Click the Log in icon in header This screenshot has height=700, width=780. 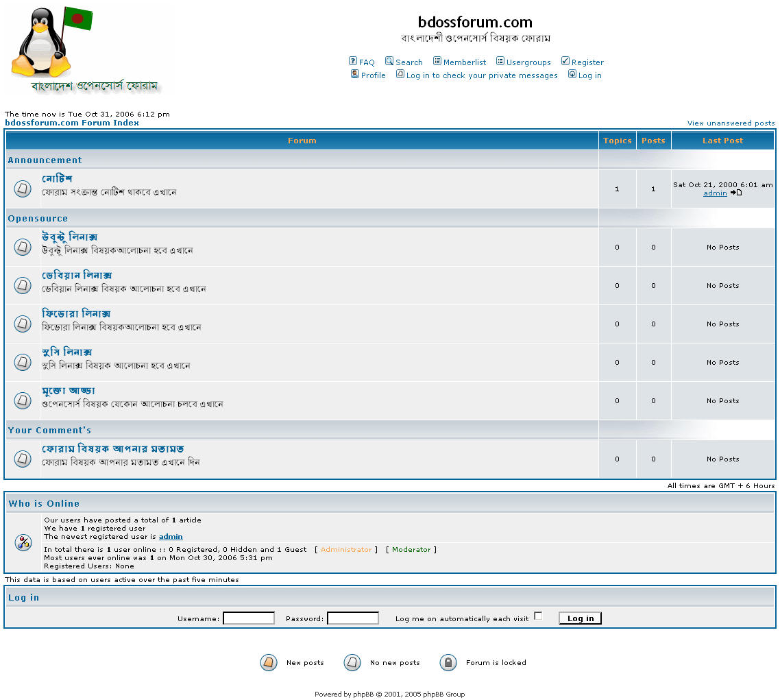(572, 74)
